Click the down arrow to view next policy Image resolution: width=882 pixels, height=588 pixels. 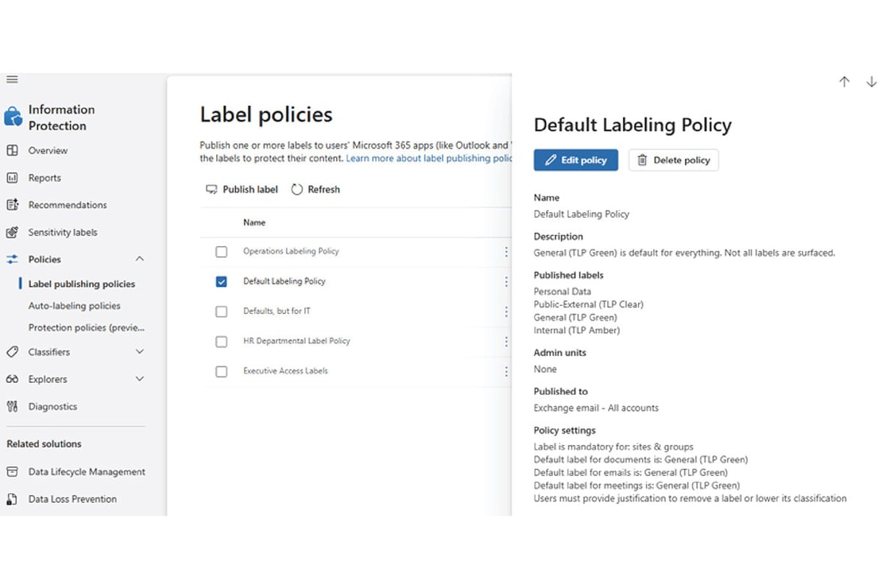(871, 81)
